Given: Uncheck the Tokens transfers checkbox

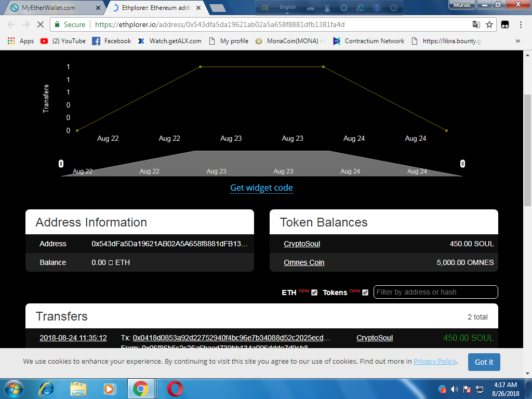Looking at the screenshot, I should pos(365,292).
